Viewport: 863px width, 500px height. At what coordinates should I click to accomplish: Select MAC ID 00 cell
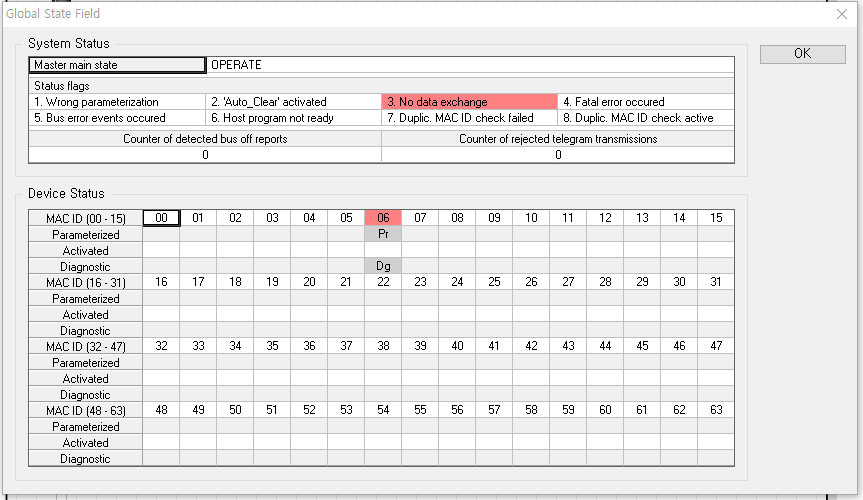pyautogui.click(x=161, y=218)
